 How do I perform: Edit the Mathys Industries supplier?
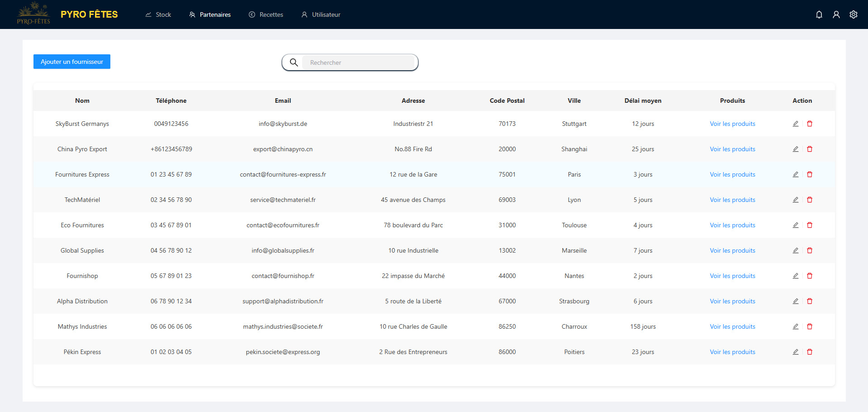(795, 326)
